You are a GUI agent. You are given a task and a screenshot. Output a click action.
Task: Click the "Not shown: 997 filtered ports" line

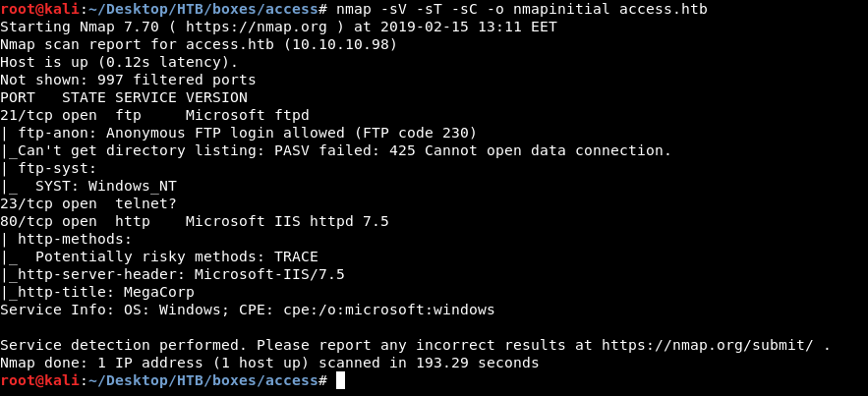pos(128,80)
